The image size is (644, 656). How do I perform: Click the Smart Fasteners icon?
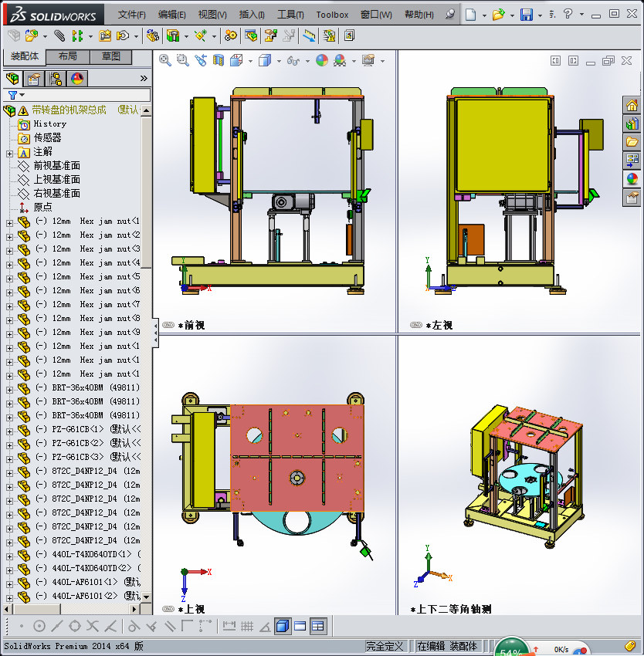pyautogui.click(x=105, y=36)
